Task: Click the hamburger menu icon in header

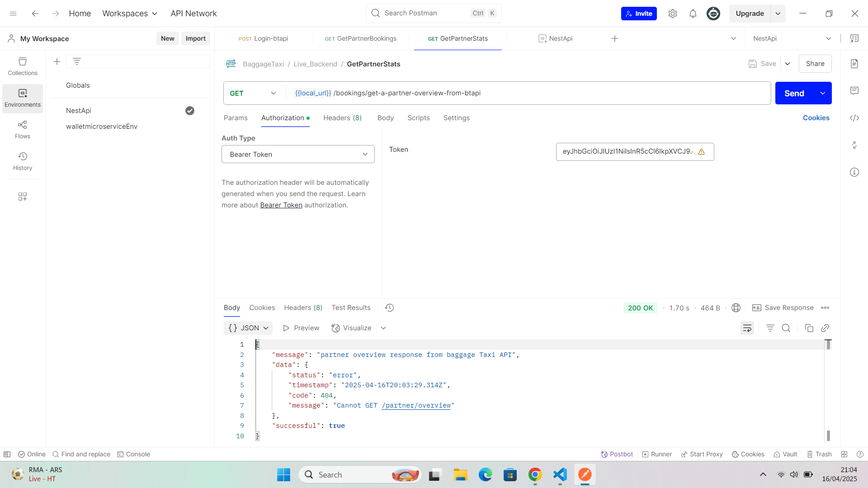Action: 13,14
